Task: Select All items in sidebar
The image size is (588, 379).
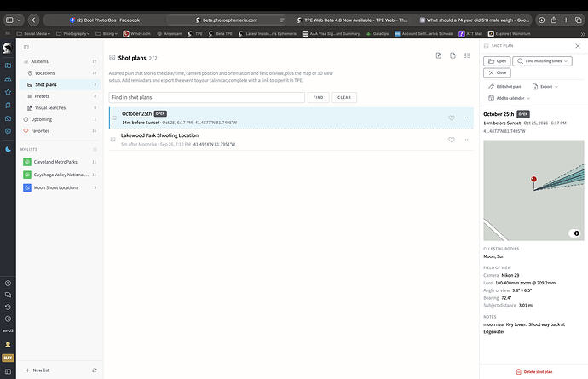Action: point(60,61)
